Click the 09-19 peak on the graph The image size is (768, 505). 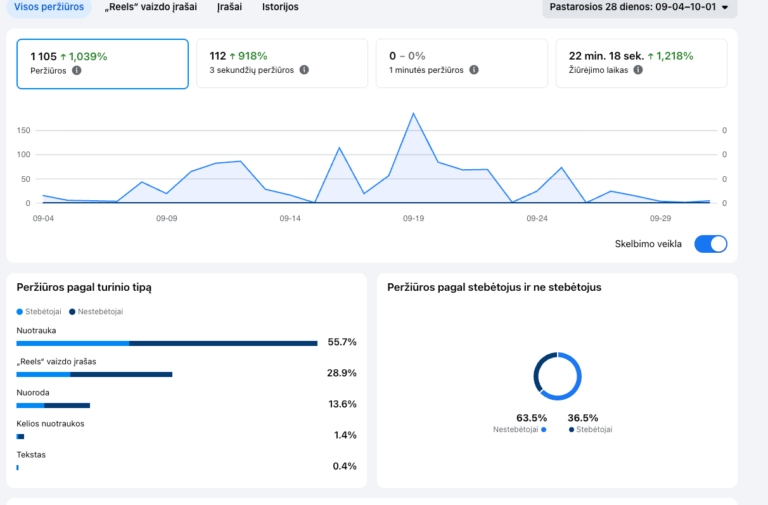pyautogui.click(x=413, y=114)
